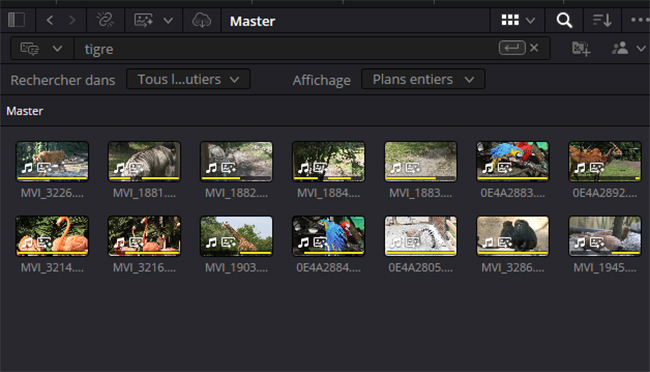This screenshot has height=372, width=650.
Task: Click the AI badge icon on MVI_1945
Action: click(x=597, y=242)
